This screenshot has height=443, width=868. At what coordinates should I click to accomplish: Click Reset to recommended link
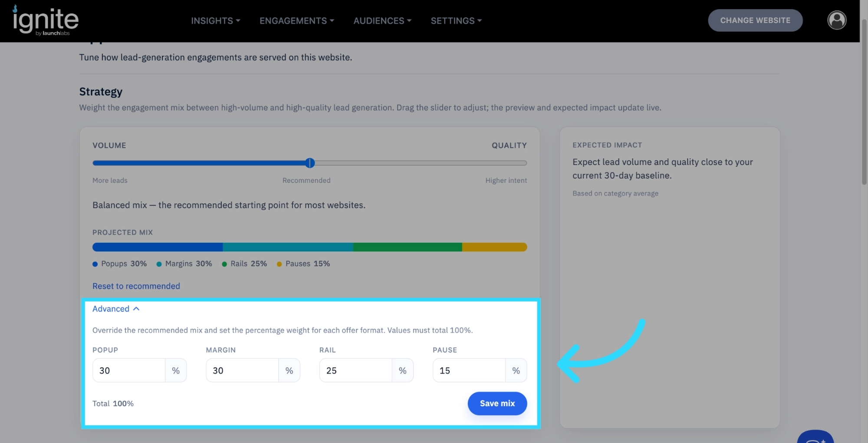(136, 286)
